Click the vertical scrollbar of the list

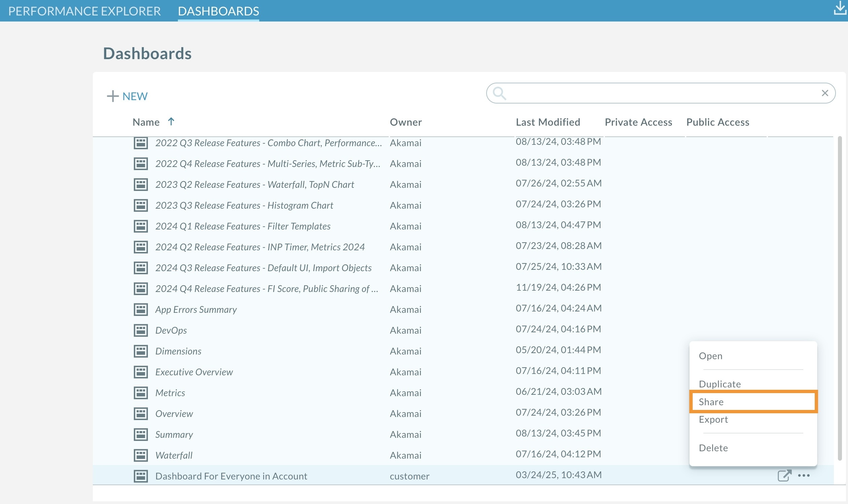(840, 298)
